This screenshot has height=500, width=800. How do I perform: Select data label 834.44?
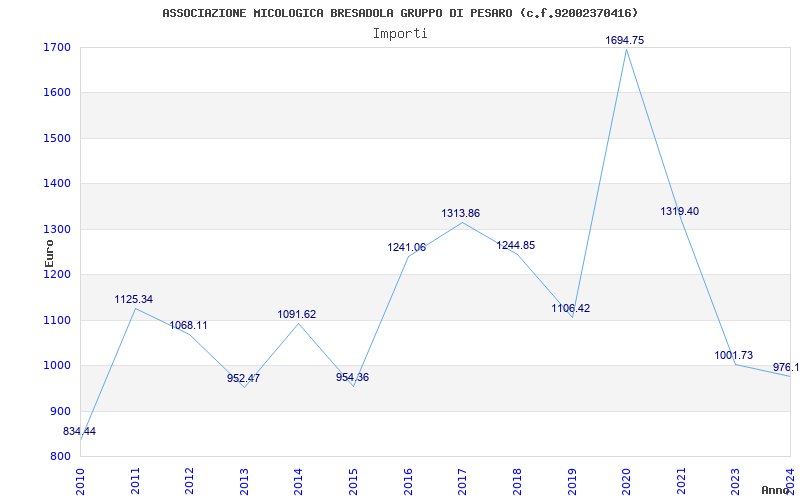[x=80, y=432]
